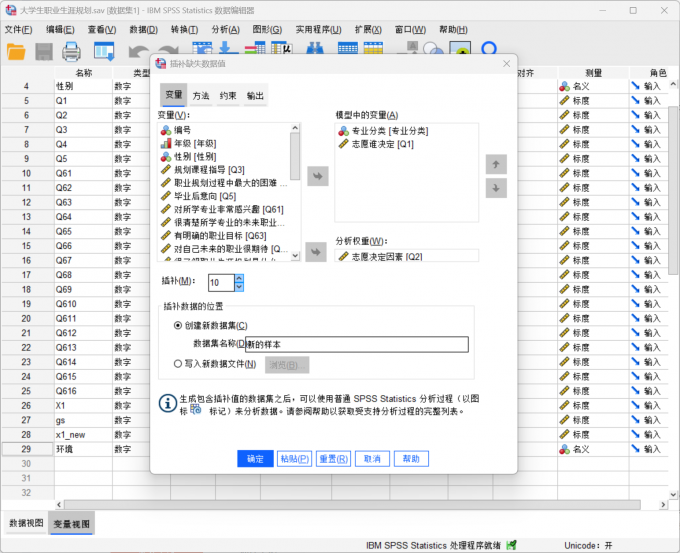Select row header 29 in the variable view

coord(27,449)
